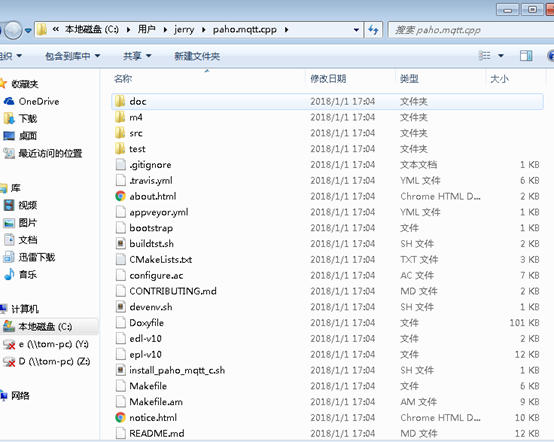Click the script icon of install_paho_mqtt_c.sh
The image size is (554, 442).
point(120,370)
